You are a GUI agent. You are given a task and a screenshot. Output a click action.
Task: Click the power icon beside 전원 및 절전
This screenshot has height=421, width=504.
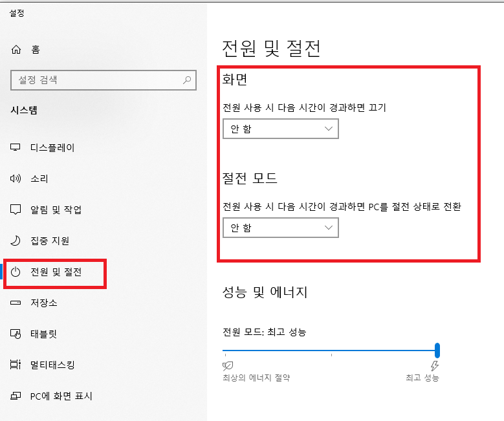point(16,272)
